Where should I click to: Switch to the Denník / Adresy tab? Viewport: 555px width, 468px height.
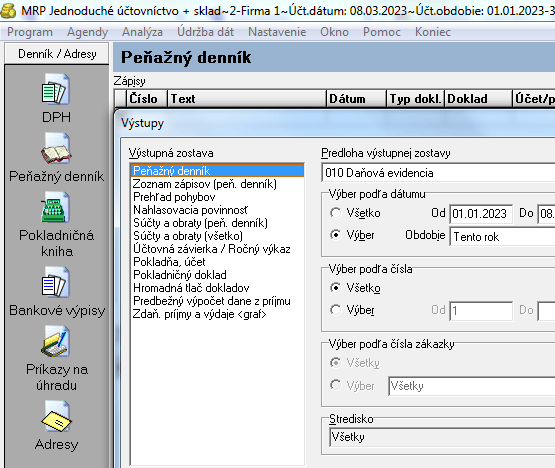click(x=57, y=54)
